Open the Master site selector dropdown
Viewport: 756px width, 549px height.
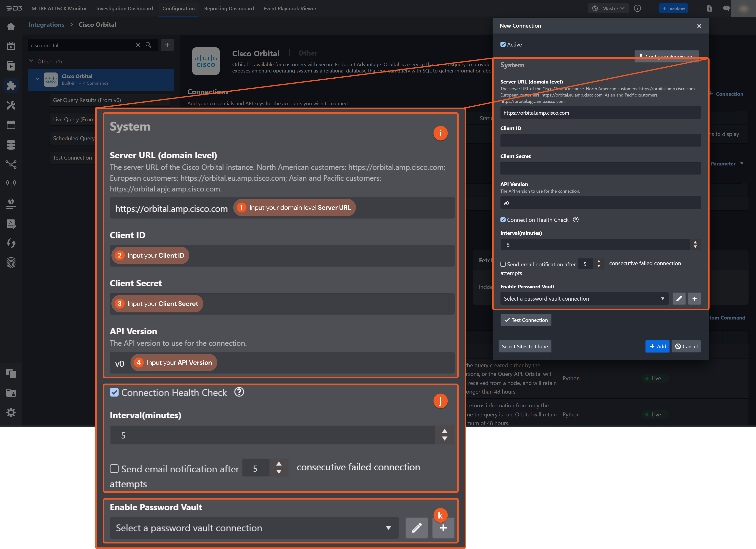pos(608,8)
